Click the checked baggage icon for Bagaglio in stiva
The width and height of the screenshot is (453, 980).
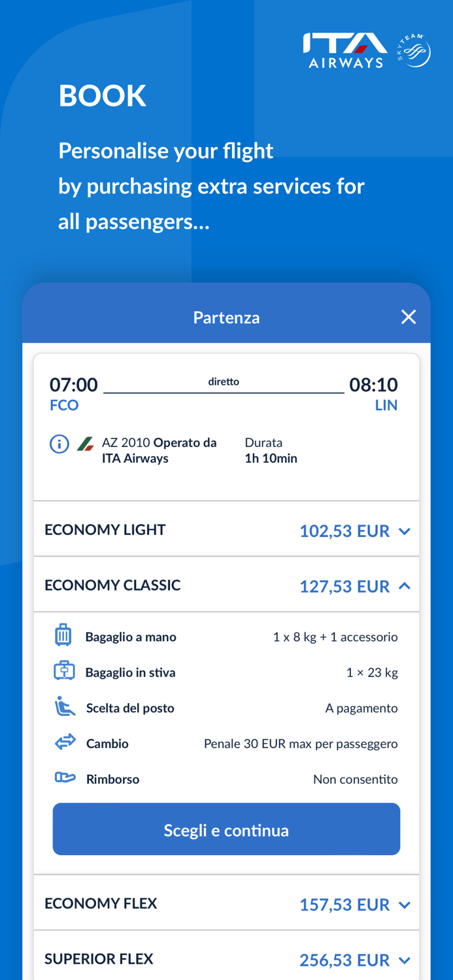pos(63,670)
